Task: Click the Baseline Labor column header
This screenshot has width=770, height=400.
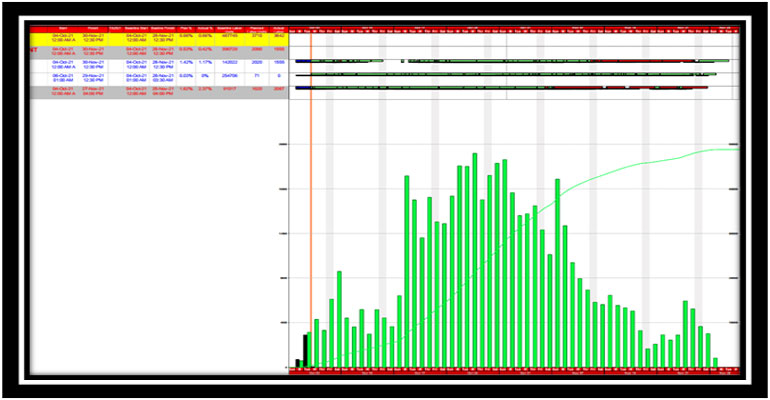Action: pos(230,28)
